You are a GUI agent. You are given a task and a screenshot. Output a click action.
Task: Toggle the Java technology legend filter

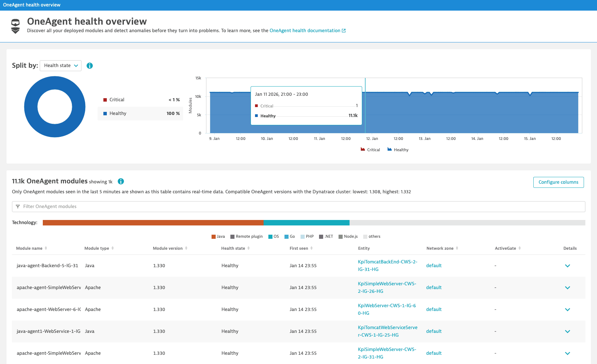pyautogui.click(x=218, y=237)
